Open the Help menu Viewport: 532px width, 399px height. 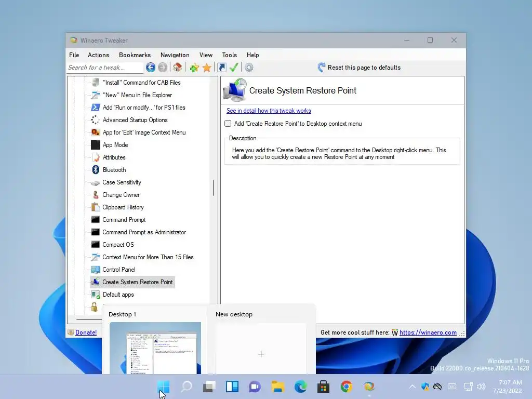[253, 55]
